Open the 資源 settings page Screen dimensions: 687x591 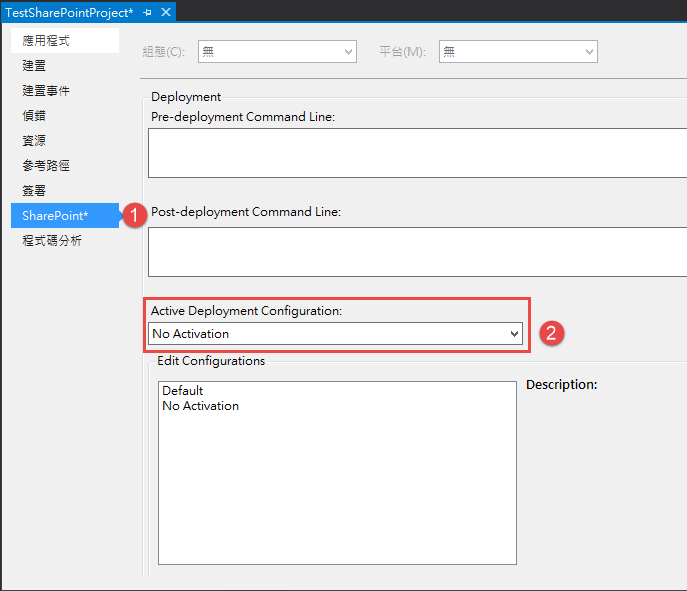coord(65,141)
